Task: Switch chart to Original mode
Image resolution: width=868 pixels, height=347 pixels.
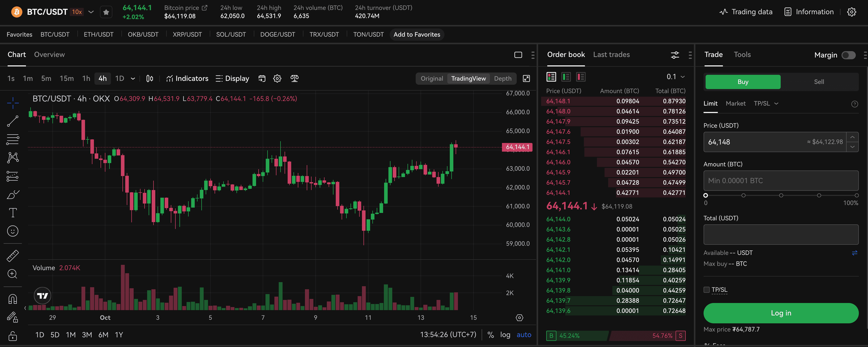Action: point(432,79)
